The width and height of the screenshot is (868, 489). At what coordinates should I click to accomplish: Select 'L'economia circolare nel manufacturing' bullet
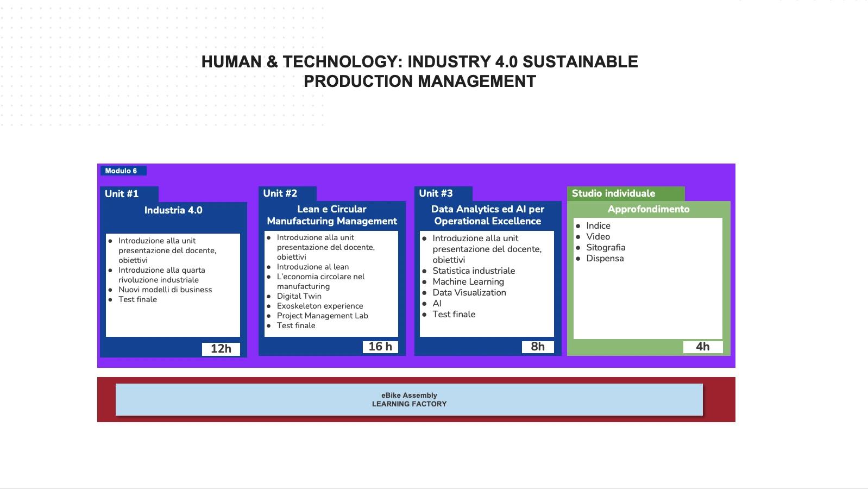(320, 281)
